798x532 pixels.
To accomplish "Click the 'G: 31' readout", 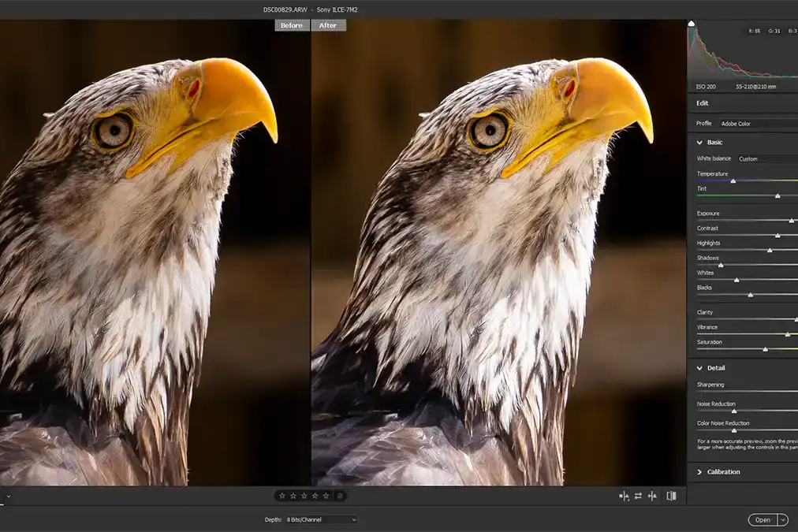I will pos(774,31).
